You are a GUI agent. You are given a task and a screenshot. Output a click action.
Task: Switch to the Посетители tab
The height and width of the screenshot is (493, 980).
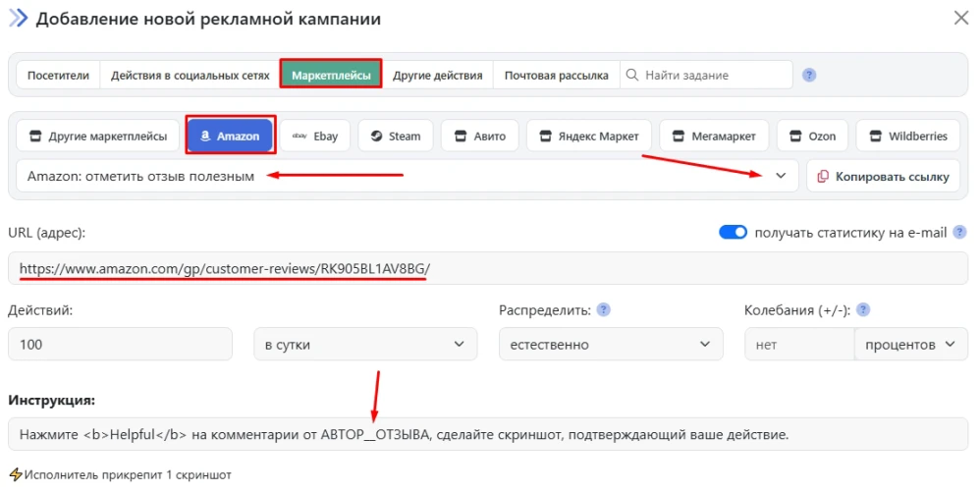tap(58, 75)
